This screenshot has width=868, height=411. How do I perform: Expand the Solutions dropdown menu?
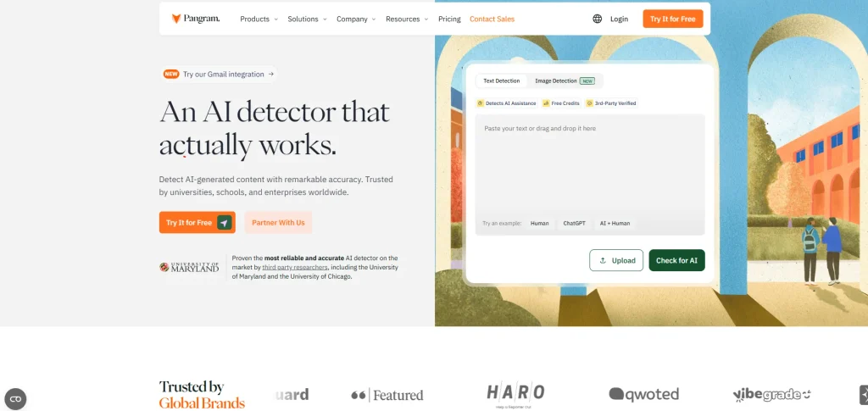[307, 19]
